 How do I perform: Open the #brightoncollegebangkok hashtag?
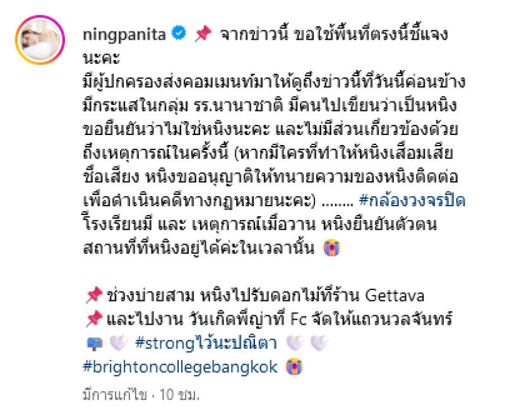(x=181, y=367)
